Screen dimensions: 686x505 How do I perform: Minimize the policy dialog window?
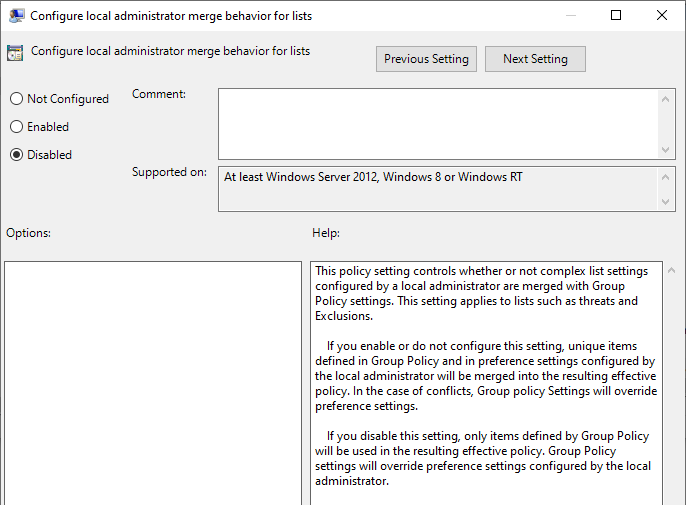click(570, 15)
